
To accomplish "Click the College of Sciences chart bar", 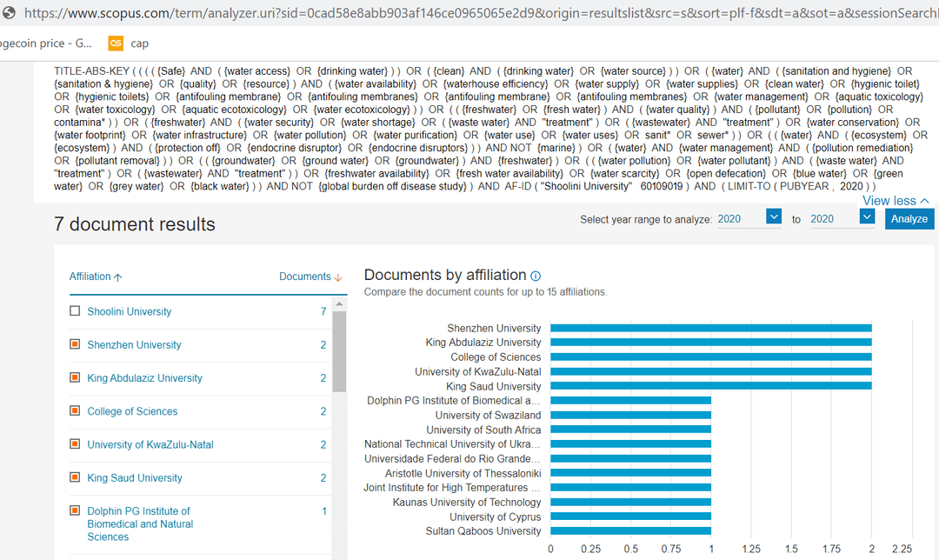I will [711, 357].
